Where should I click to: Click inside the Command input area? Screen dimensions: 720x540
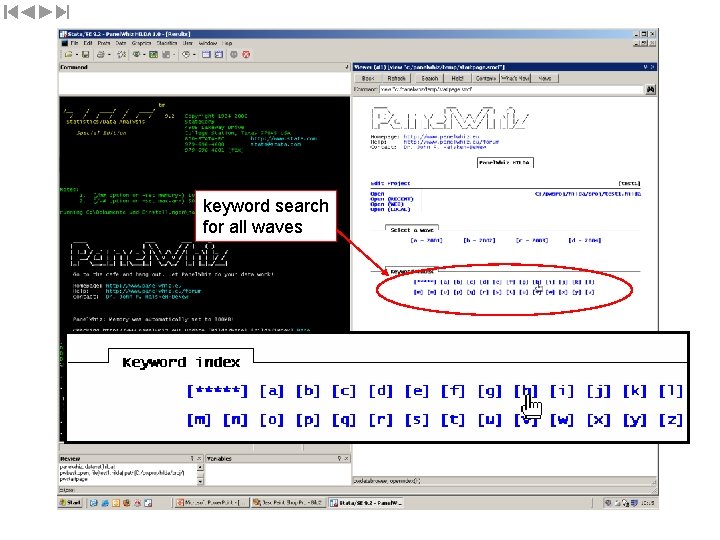click(204, 83)
